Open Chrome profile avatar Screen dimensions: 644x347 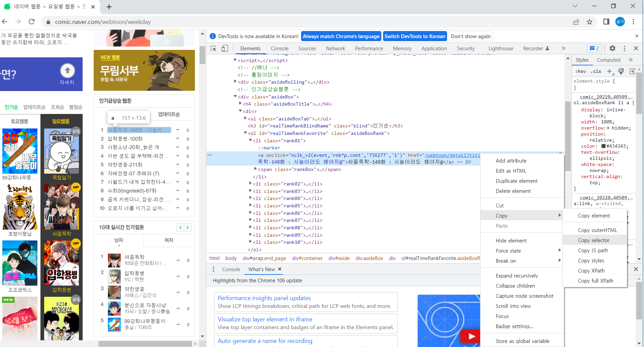point(620,22)
